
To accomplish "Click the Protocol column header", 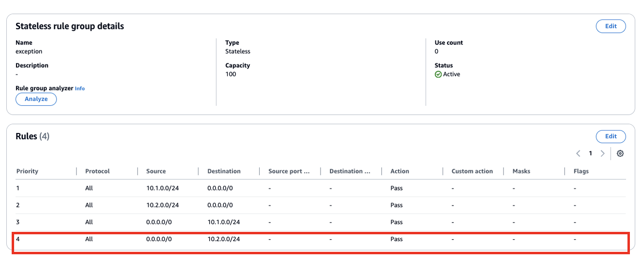I will click(x=97, y=171).
